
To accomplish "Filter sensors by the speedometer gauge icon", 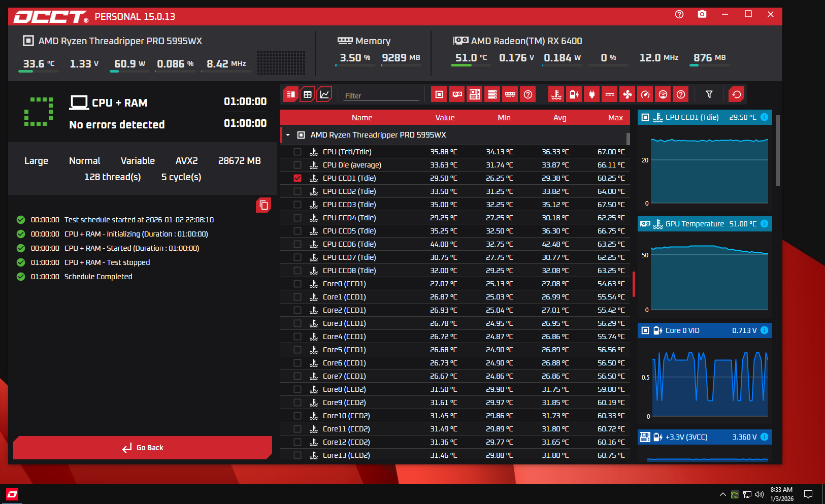I will [645, 94].
